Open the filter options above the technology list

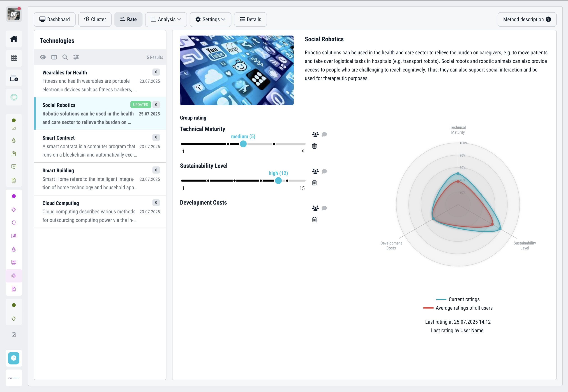coord(76,57)
